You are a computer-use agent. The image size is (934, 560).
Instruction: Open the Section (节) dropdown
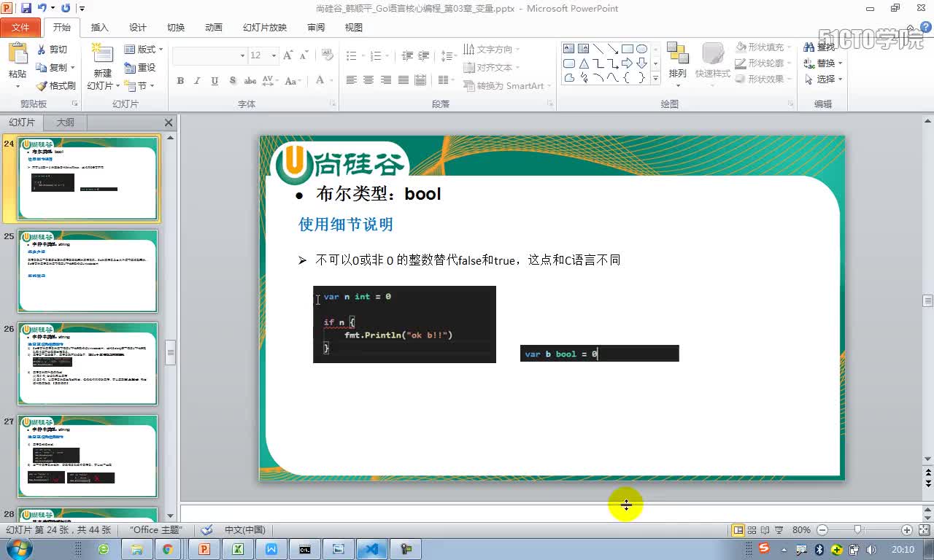140,86
